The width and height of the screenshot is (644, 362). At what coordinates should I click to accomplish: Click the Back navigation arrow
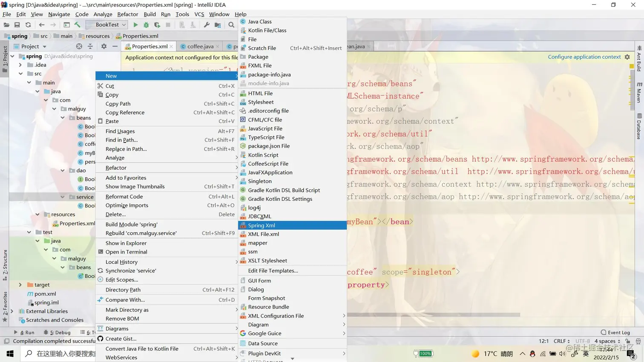point(42,25)
